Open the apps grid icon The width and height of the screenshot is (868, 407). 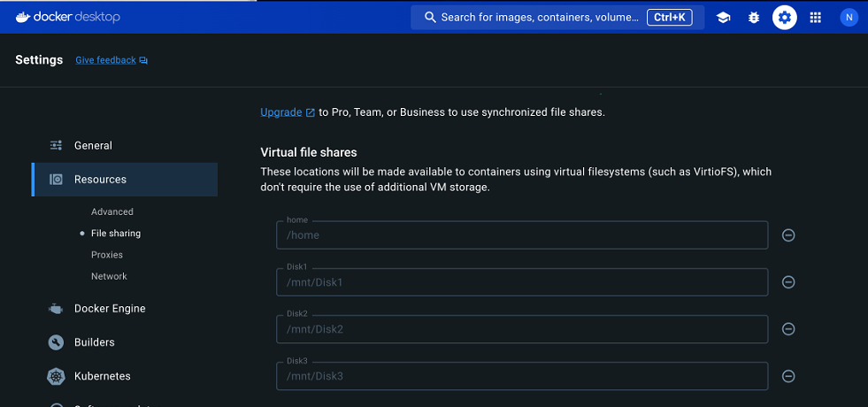coord(816,18)
